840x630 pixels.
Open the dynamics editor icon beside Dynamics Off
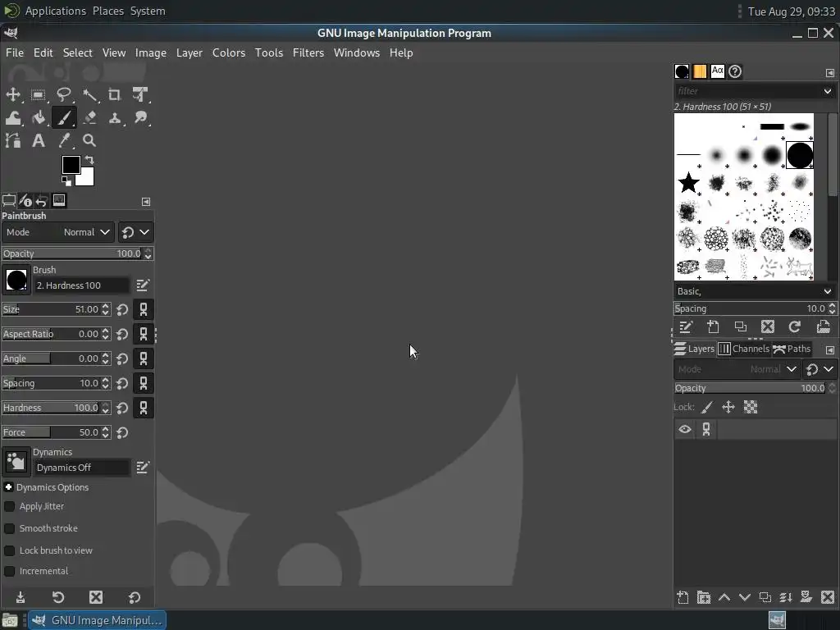[x=143, y=468]
